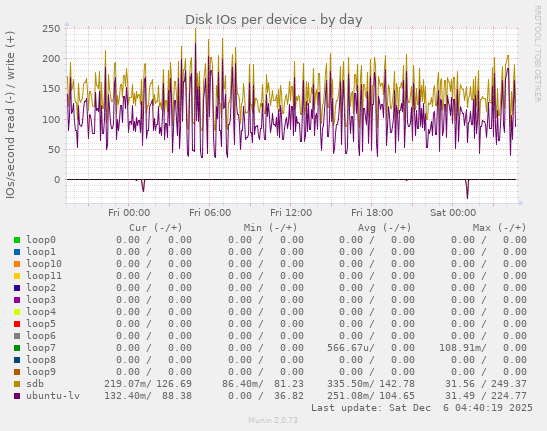The image size is (547, 431).
Task: Click the 'Fri 06:00' x-axis label
Action: (210, 213)
